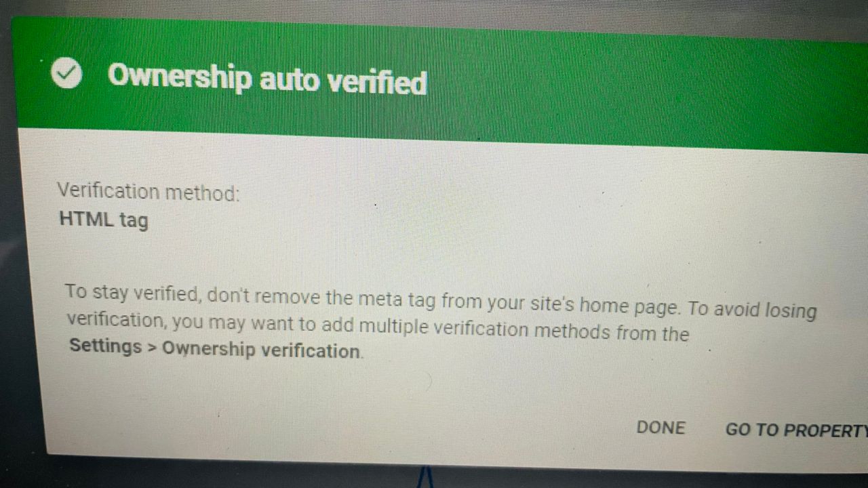Select the 'Verification method:' label
This screenshot has width=868, height=488.
pos(149,192)
